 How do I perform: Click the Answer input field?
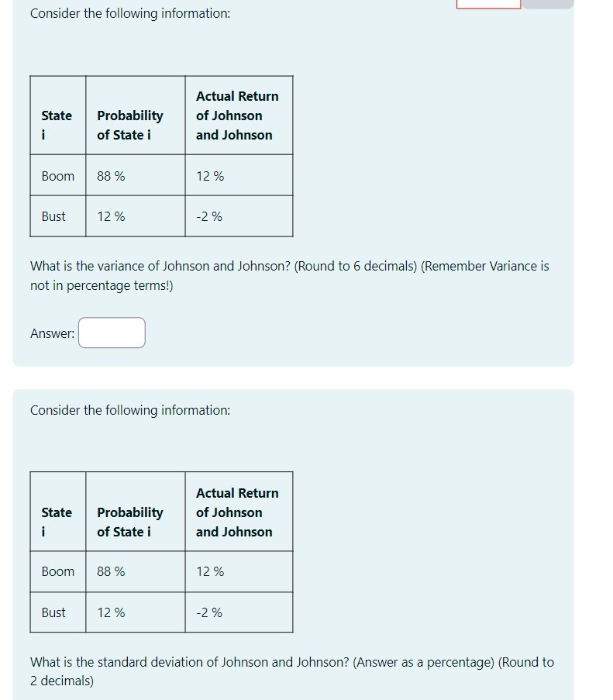tap(112, 332)
